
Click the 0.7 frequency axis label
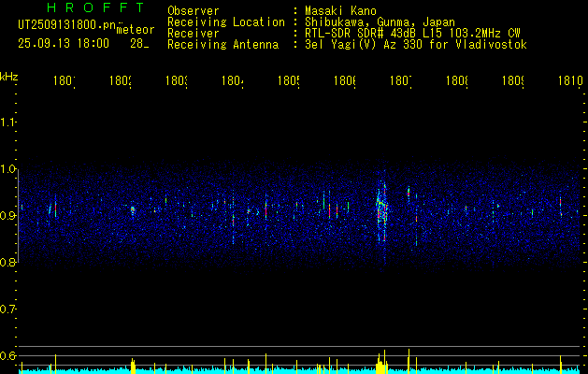coord(7,309)
